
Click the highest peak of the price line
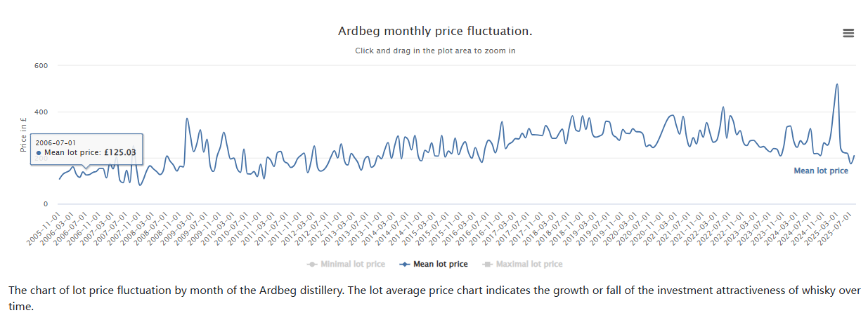pyautogui.click(x=836, y=85)
